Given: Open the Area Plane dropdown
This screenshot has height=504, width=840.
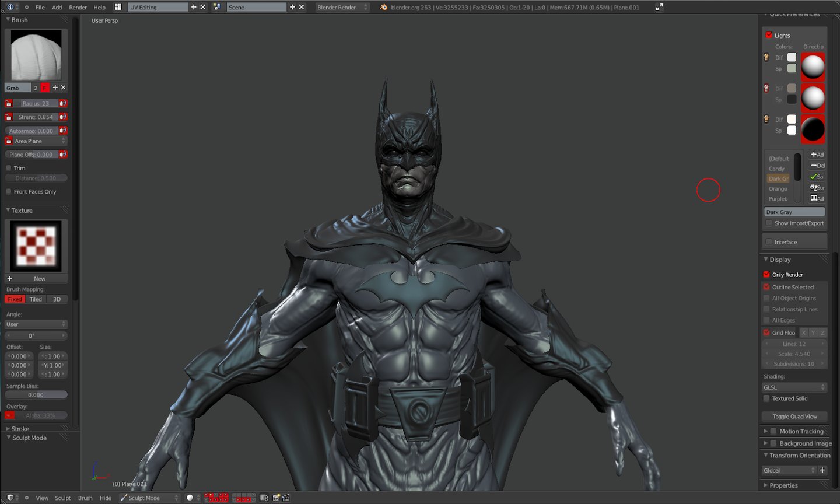Looking at the screenshot, I should [40, 141].
